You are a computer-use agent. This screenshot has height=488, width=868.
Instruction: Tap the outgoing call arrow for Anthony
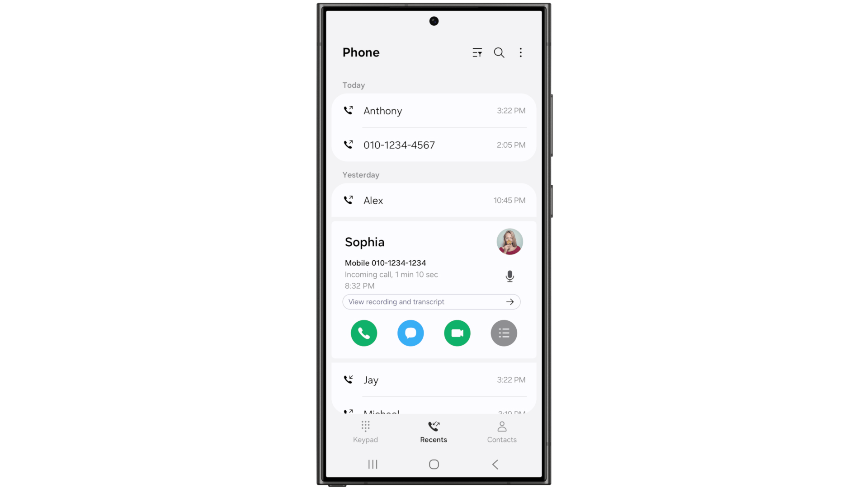point(349,110)
